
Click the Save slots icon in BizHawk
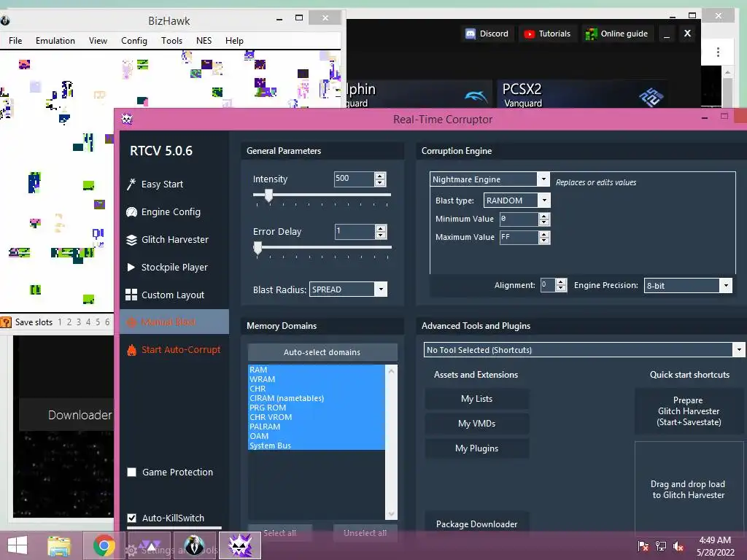click(6, 322)
